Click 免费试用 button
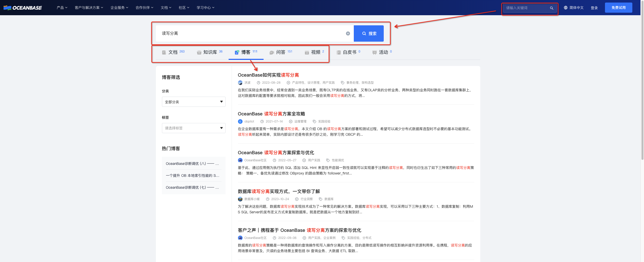The width and height of the screenshot is (644, 262). point(618,8)
